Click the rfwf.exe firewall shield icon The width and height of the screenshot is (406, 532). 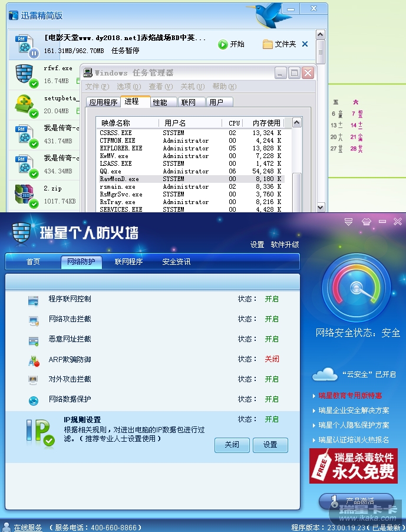coord(25,75)
